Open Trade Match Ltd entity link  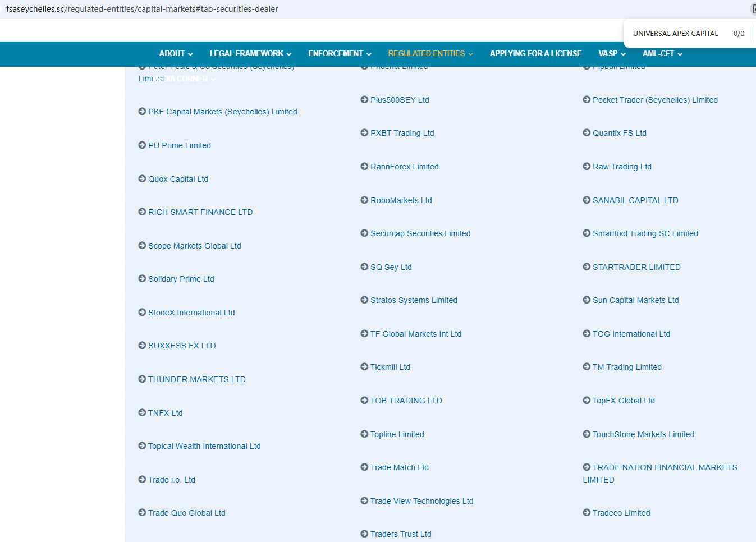(400, 467)
